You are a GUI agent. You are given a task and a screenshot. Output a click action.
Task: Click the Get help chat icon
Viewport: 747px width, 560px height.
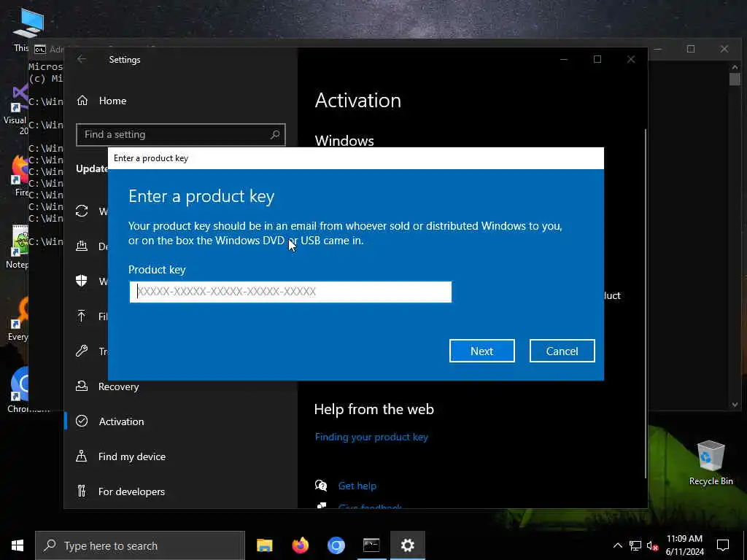coord(321,486)
